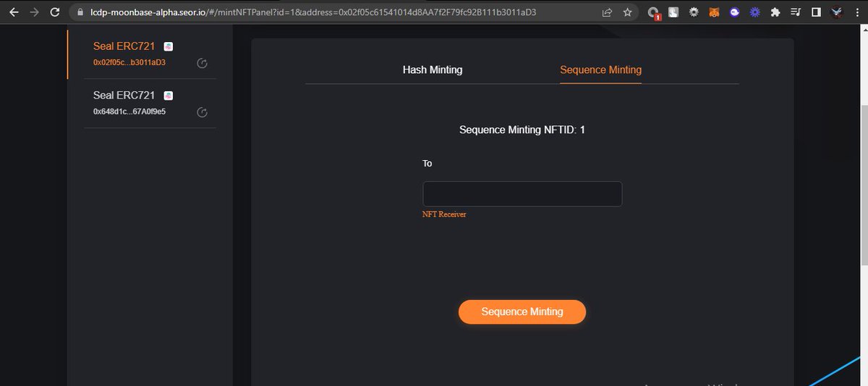Open the puzzle-piece extensions menu

point(775,12)
